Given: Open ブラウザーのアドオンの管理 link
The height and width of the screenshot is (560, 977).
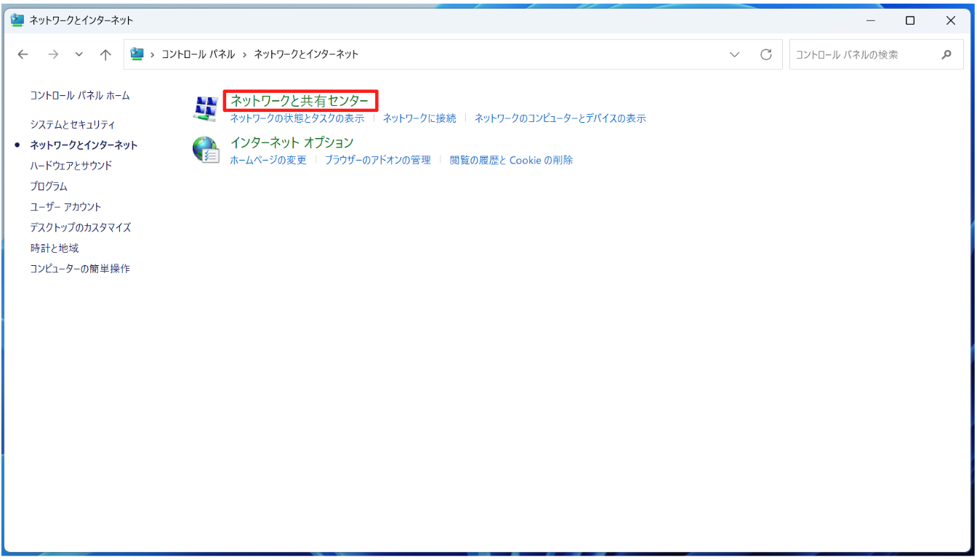Looking at the screenshot, I should tap(378, 161).
